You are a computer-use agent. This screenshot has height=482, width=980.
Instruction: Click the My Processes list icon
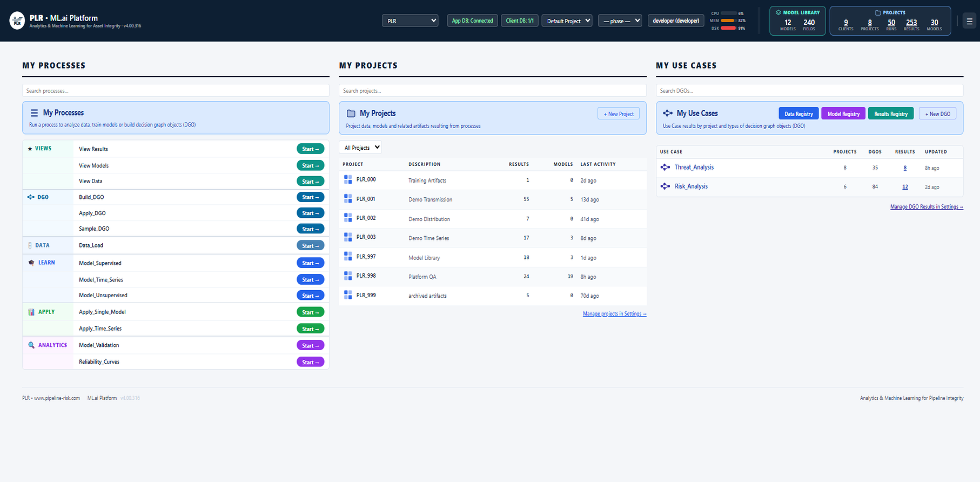[34, 113]
